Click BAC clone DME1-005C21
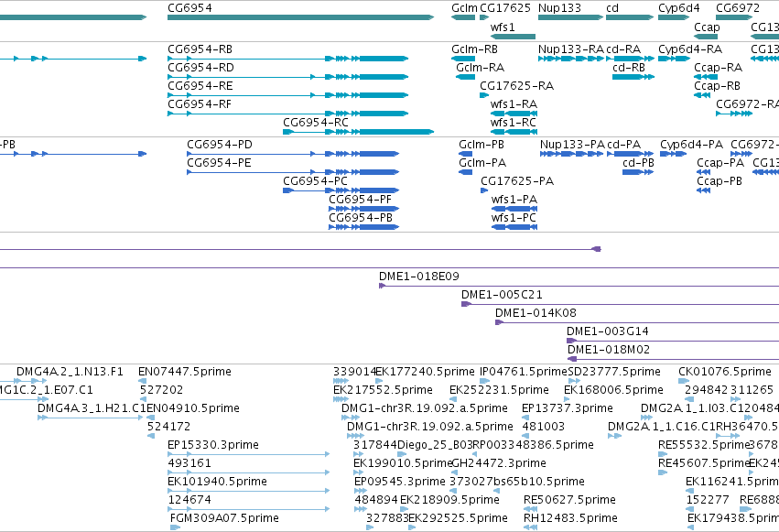The height and width of the screenshot is (532, 779). tap(502, 295)
